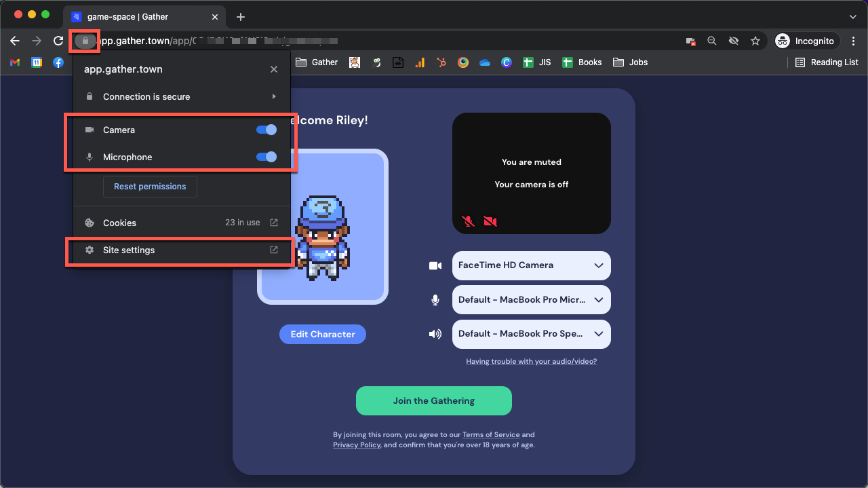868x488 pixels.
Task: Click the speaker icon beside speakers dropdown
Action: [435, 334]
